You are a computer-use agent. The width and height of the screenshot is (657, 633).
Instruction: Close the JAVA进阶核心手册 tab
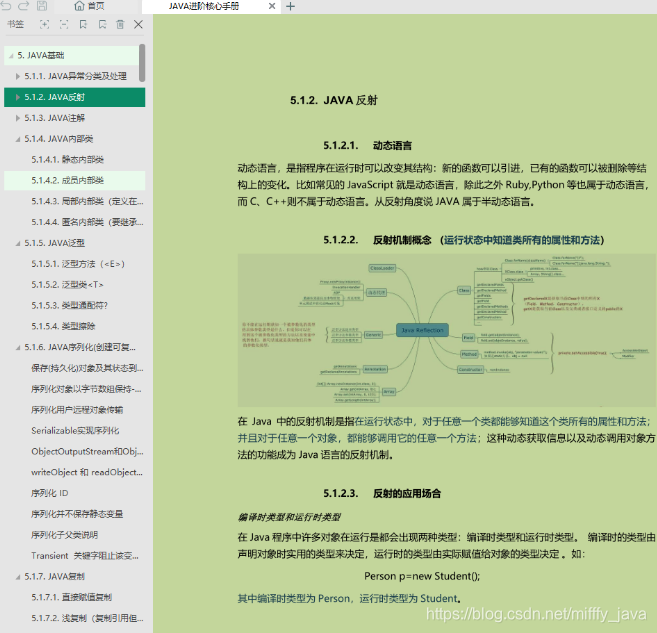tap(272, 6)
